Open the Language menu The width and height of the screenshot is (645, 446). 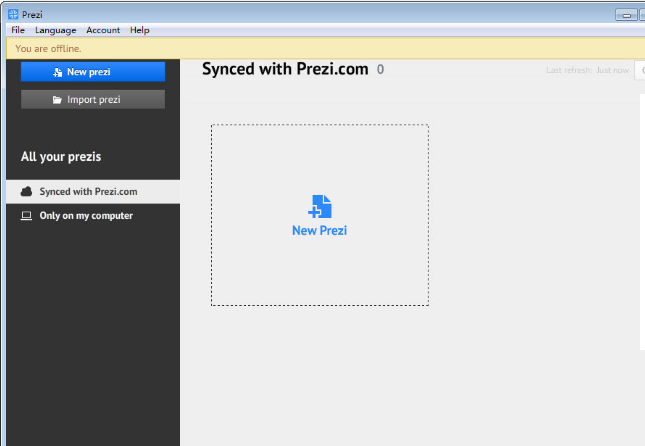56,30
